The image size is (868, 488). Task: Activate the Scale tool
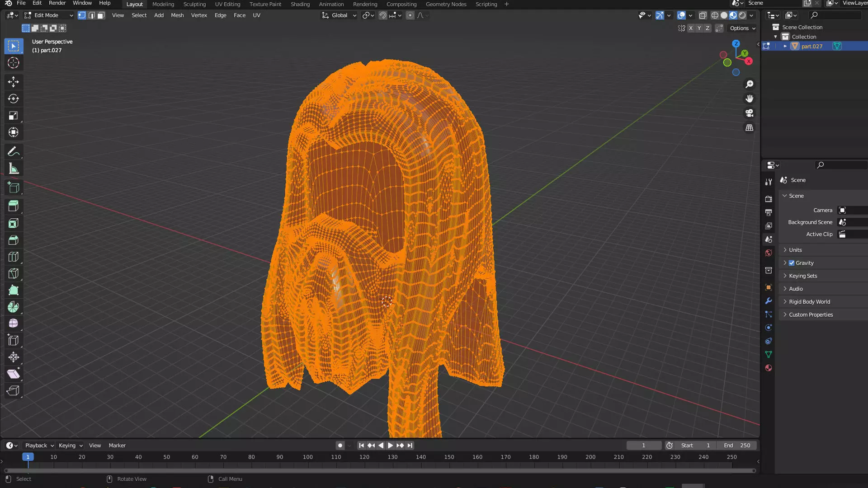(14, 116)
